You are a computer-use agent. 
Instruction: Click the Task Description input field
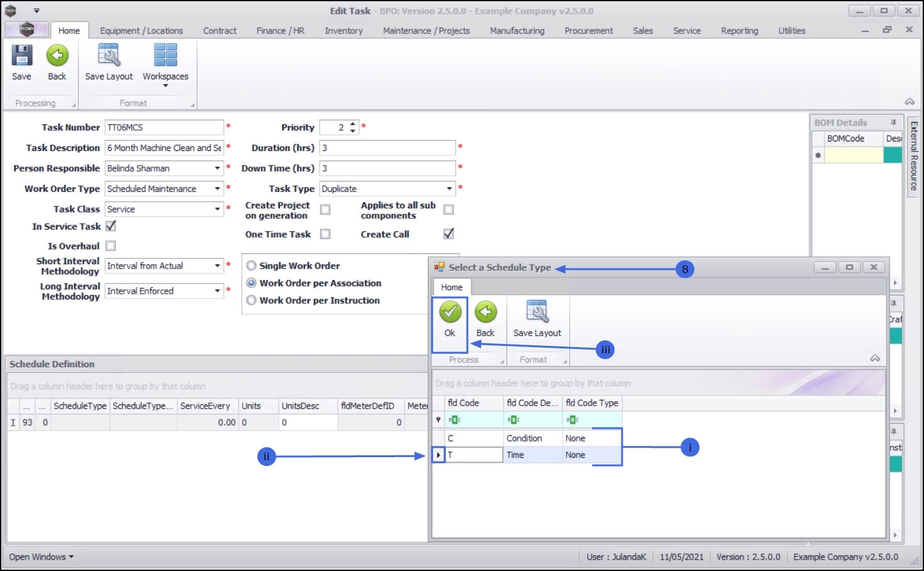[x=164, y=148]
